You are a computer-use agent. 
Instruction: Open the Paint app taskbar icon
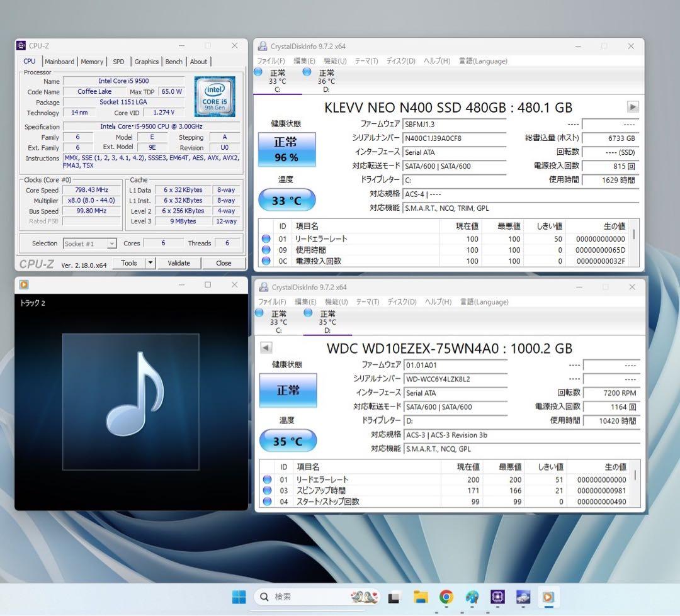(472, 597)
